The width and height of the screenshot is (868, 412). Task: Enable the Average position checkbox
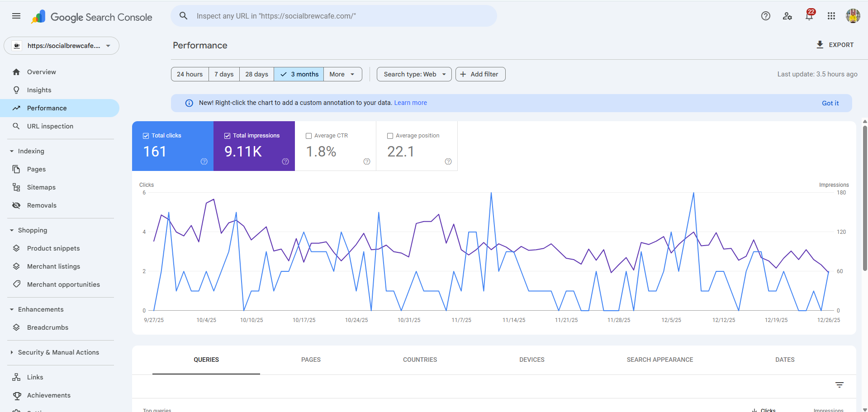coord(390,136)
